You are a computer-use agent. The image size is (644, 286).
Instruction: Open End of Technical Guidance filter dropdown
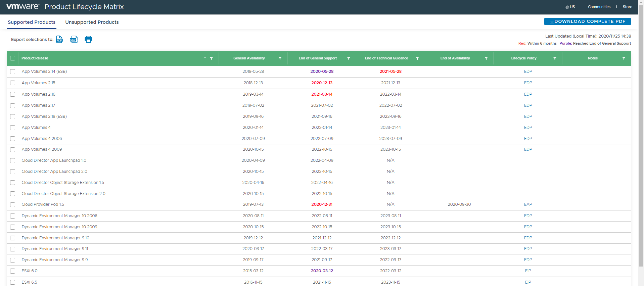[x=417, y=58]
